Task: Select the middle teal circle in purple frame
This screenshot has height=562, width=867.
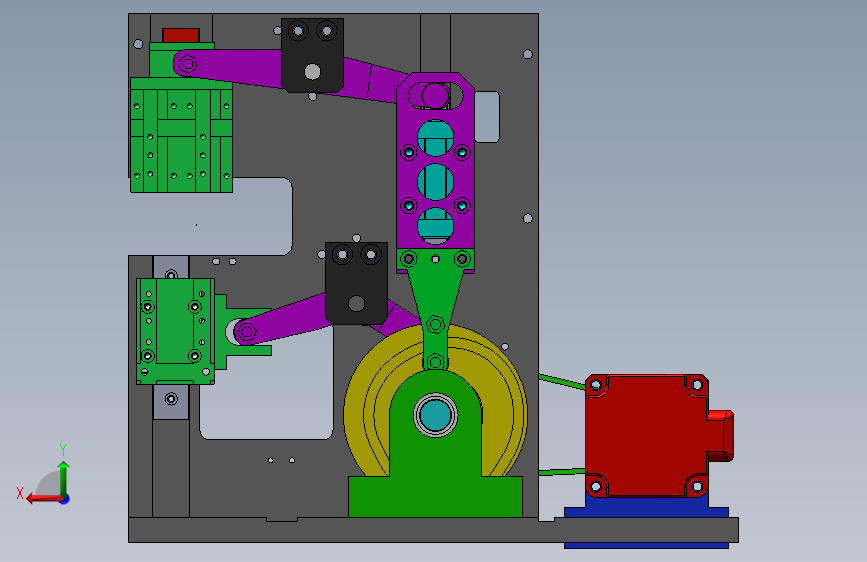Action: click(x=435, y=182)
